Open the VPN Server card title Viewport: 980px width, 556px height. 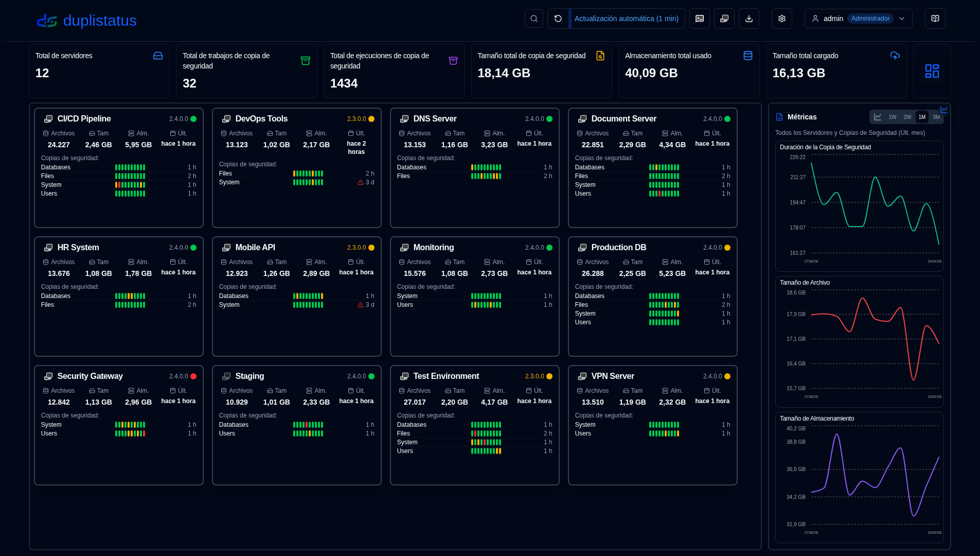click(x=613, y=376)
